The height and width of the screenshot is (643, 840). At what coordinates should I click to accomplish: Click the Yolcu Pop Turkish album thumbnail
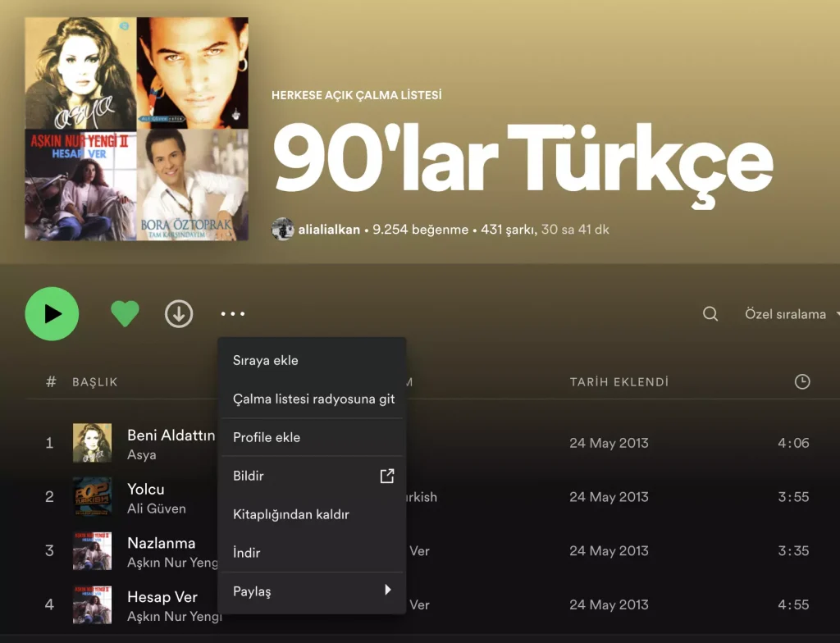[92, 497]
